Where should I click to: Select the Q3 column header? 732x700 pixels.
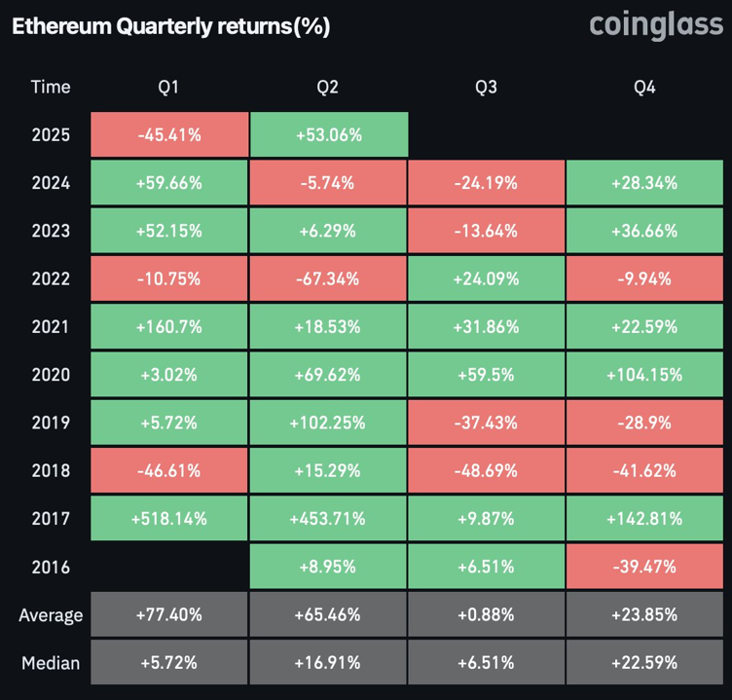(x=486, y=88)
